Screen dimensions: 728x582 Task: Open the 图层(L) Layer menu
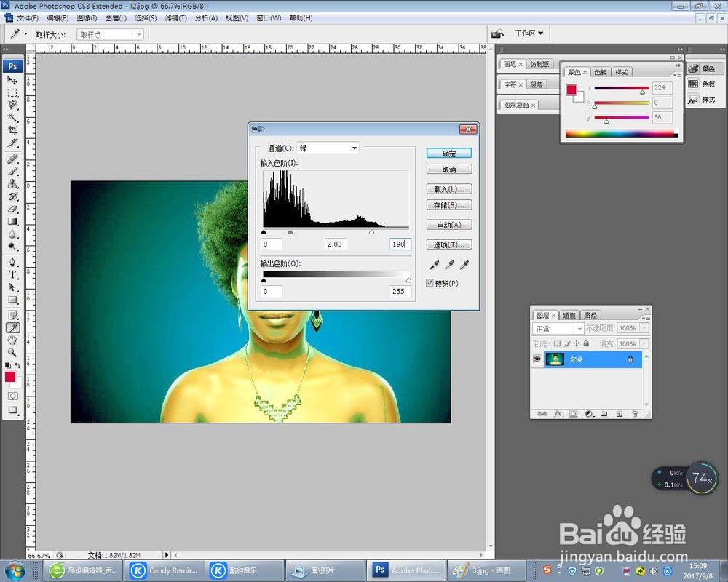[x=116, y=18]
